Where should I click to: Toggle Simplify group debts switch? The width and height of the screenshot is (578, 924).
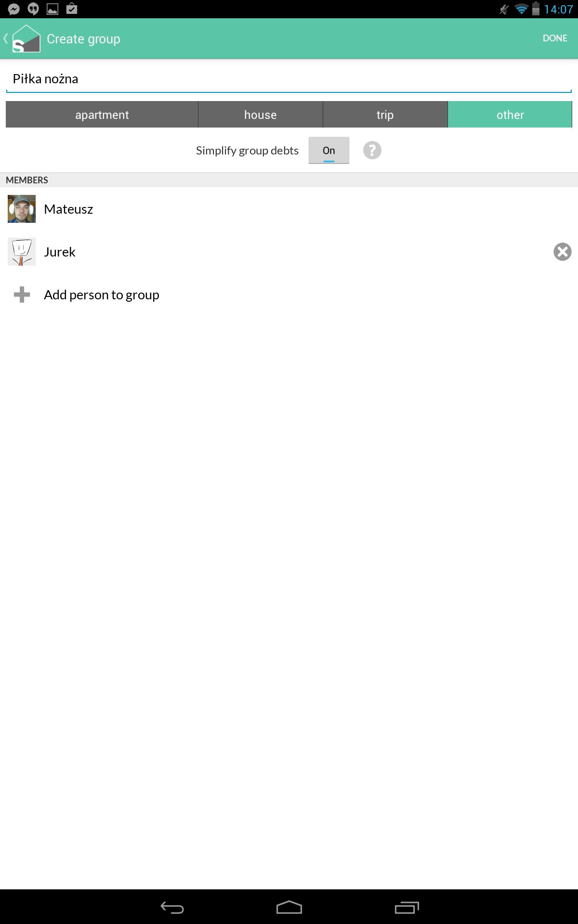pos(329,150)
